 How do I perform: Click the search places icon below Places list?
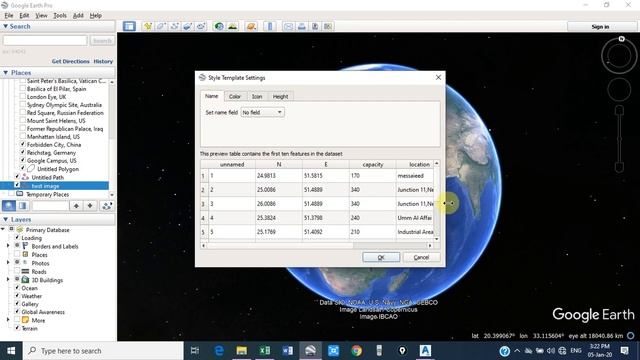click(x=9, y=206)
